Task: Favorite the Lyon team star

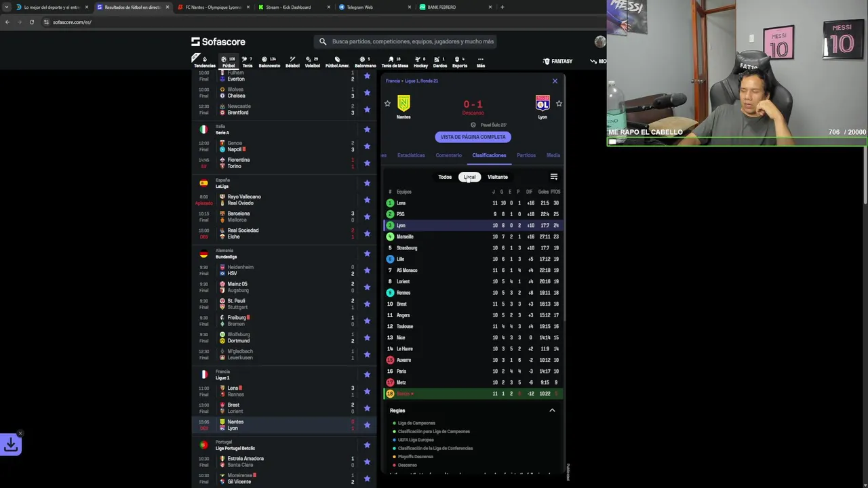Action: point(559,104)
